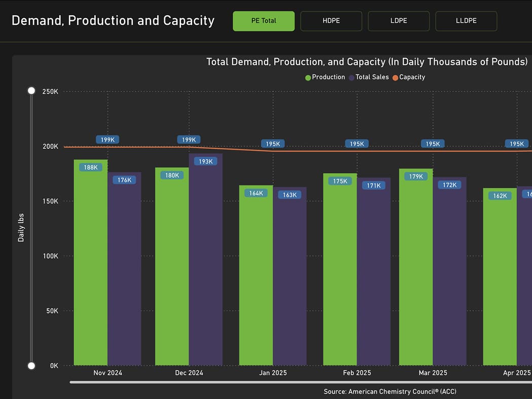Viewport: 532px width, 399px height.
Task: Show the LLDPE view
Action: tap(466, 21)
